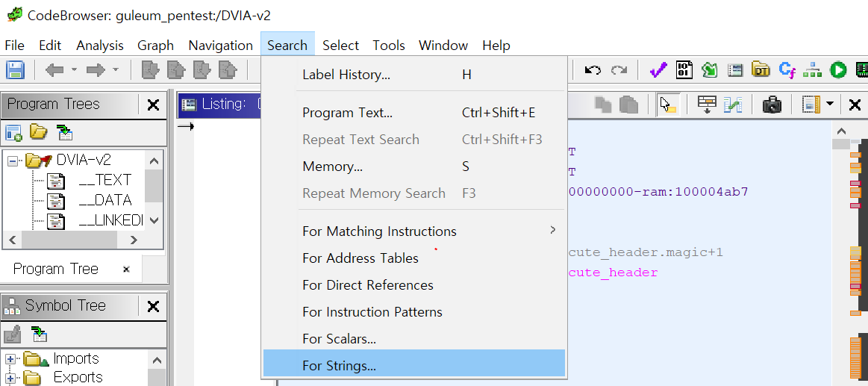Open Bookmarks via the purple checkmark icon

click(x=658, y=70)
